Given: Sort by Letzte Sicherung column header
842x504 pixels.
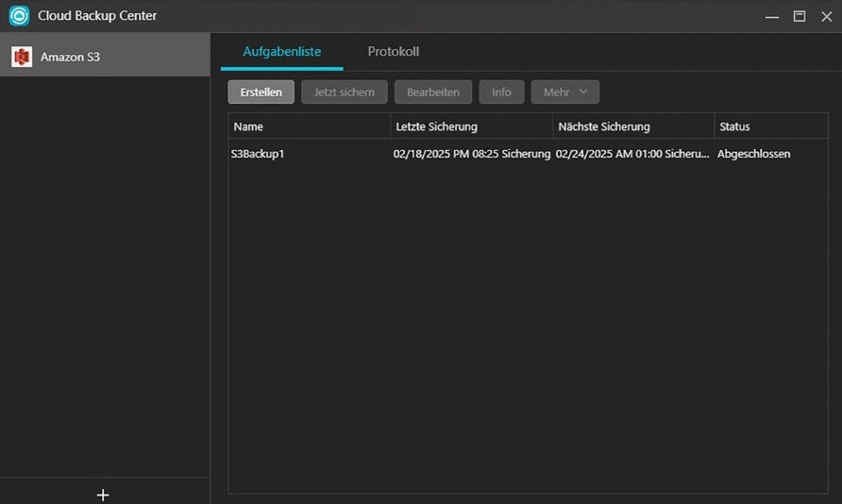Looking at the screenshot, I should pos(471,126).
